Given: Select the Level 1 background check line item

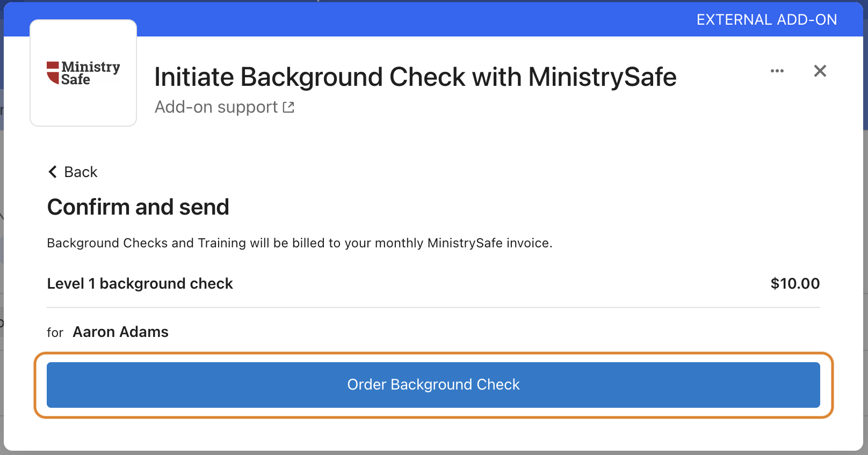Looking at the screenshot, I should pyautogui.click(x=140, y=283).
